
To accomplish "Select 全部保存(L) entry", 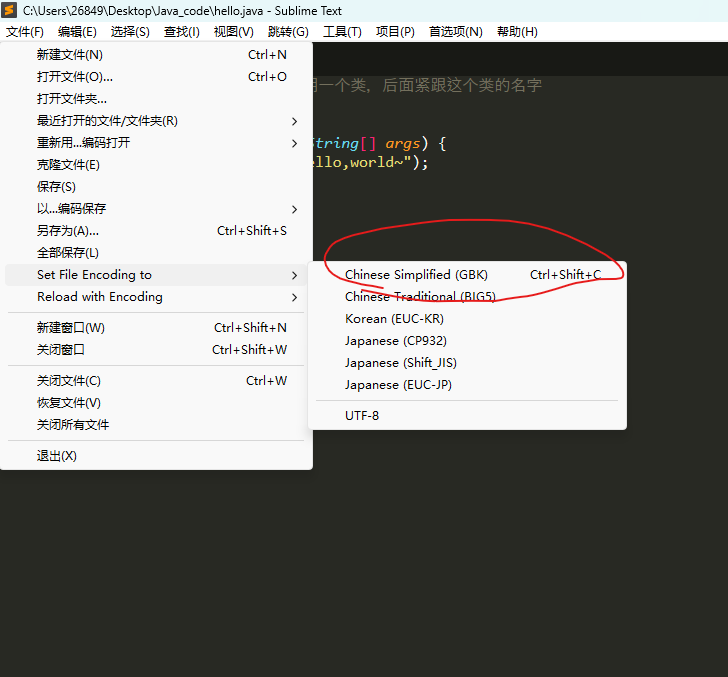I will (x=156, y=253).
